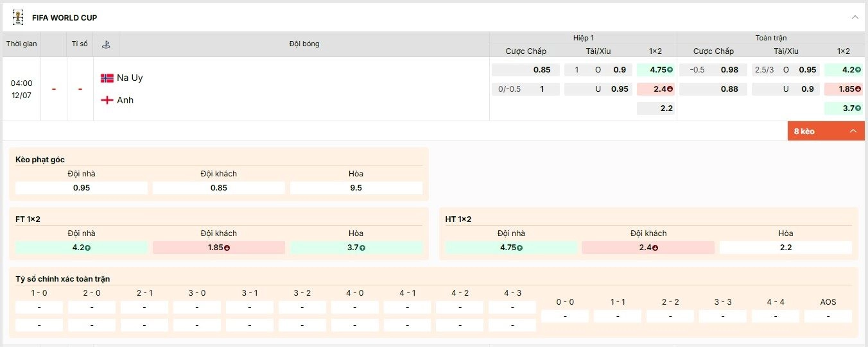Select Hiệp 1 1×2 draw odds 2.2 in table
The width and height of the screenshot is (868, 347).
coord(655,108)
